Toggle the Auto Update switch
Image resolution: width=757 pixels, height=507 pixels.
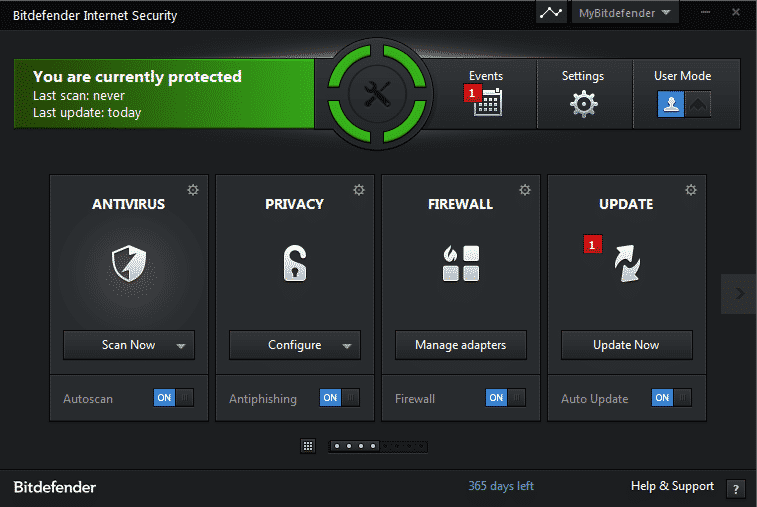tap(671, 398)
